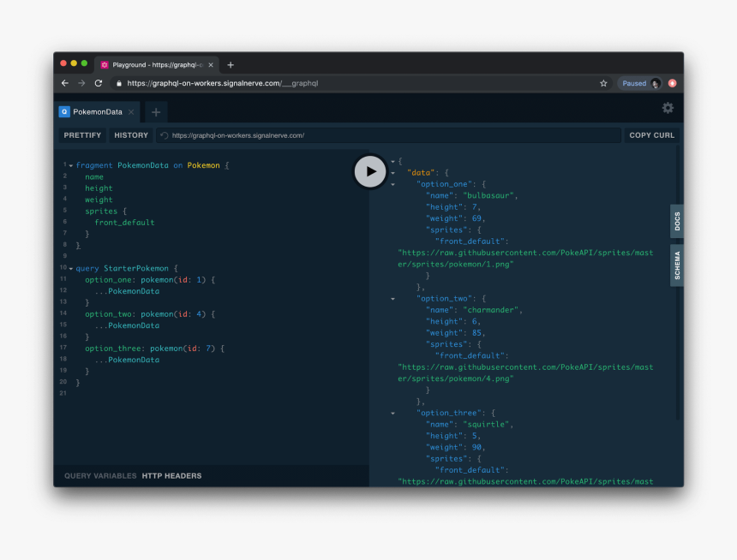This screenshot has height=560, width=737.
Task: Click "front_default" field in fragment
Action: [124, 223]
